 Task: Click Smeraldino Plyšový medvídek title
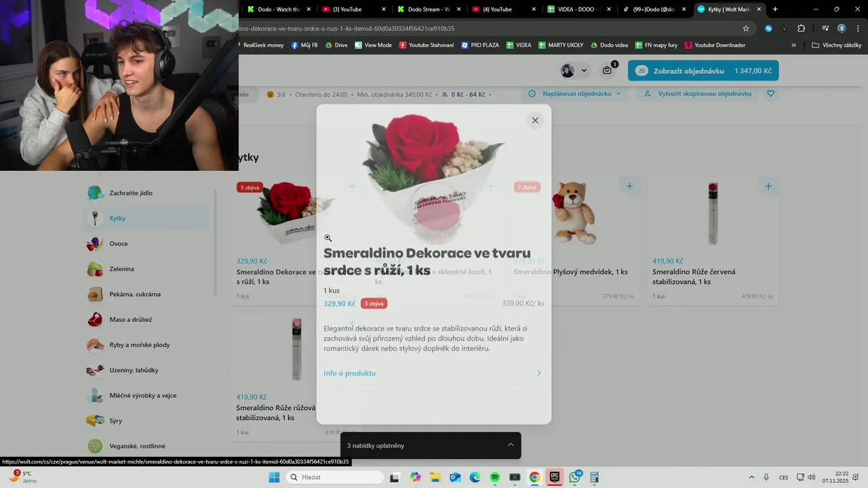point(570,272)
